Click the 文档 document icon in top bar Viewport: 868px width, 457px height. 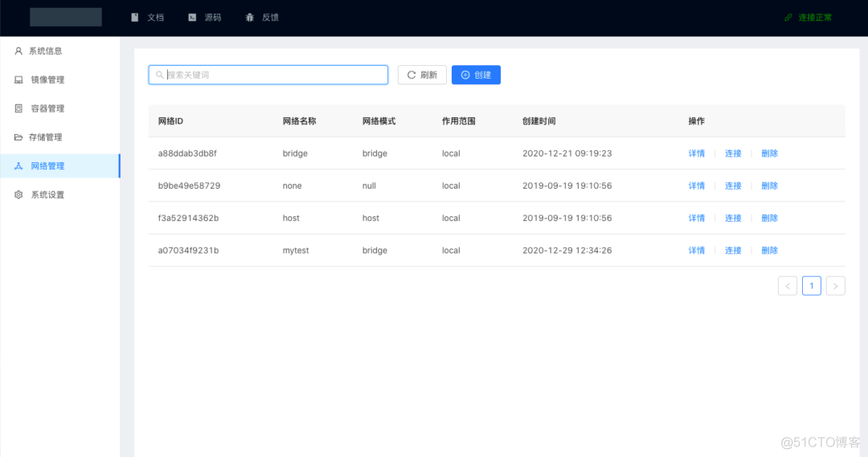pyautogui.click(x=135, y=17)
